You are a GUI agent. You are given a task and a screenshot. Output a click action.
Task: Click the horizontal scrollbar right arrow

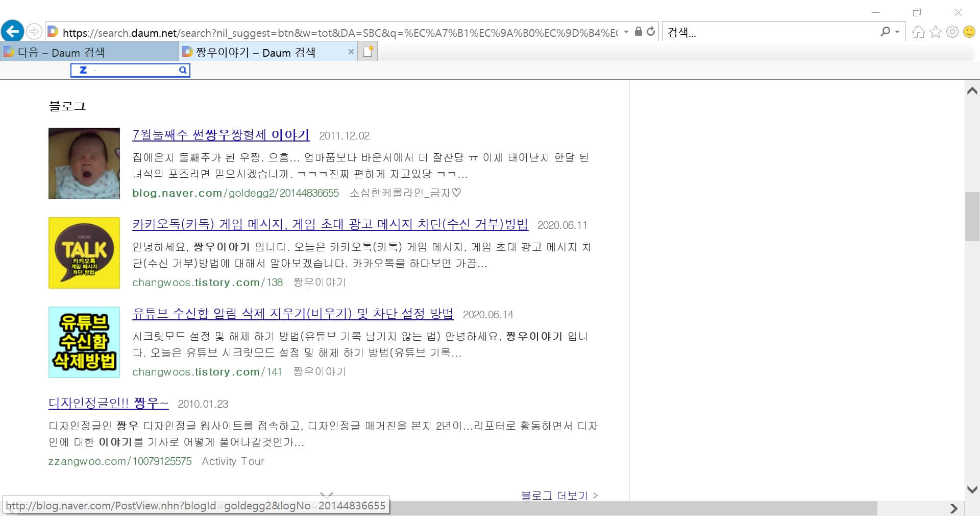(x=953, y=508)
